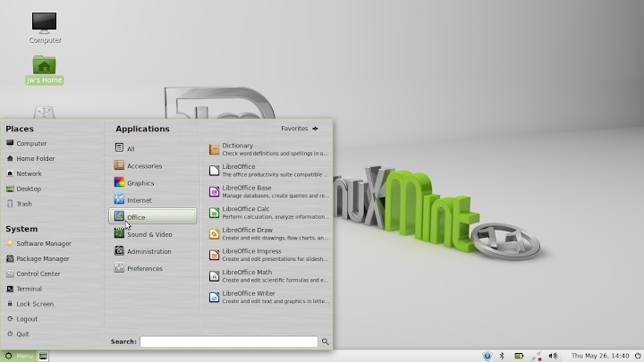Click the search magnifier icon
This screenshot has height=362, width=644.
pos(326,341)
